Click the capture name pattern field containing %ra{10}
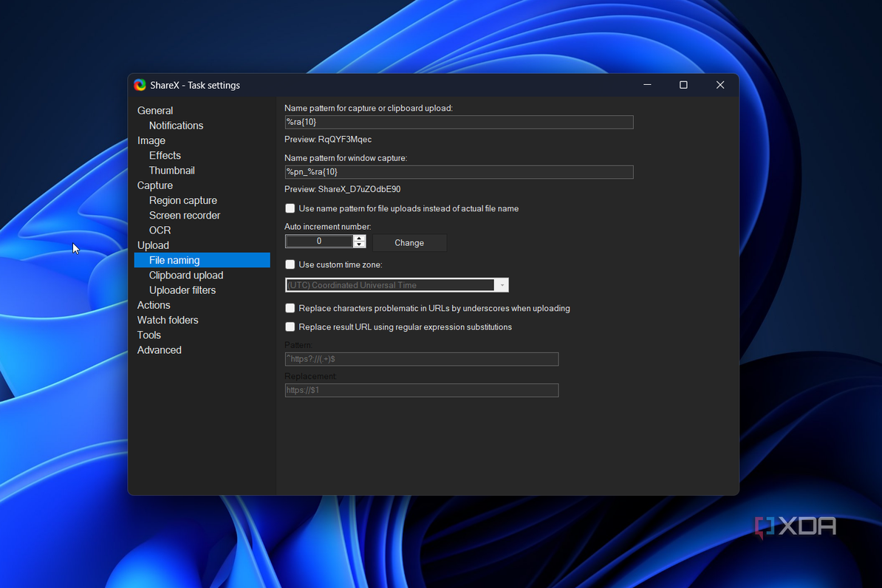 click(x=459, y=122)
